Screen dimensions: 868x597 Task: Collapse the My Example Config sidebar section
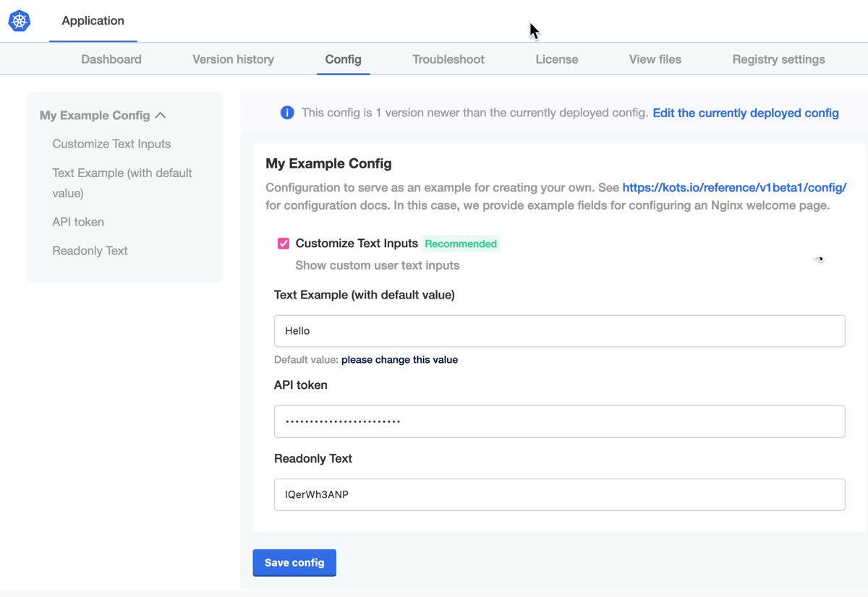click(161, 115)
